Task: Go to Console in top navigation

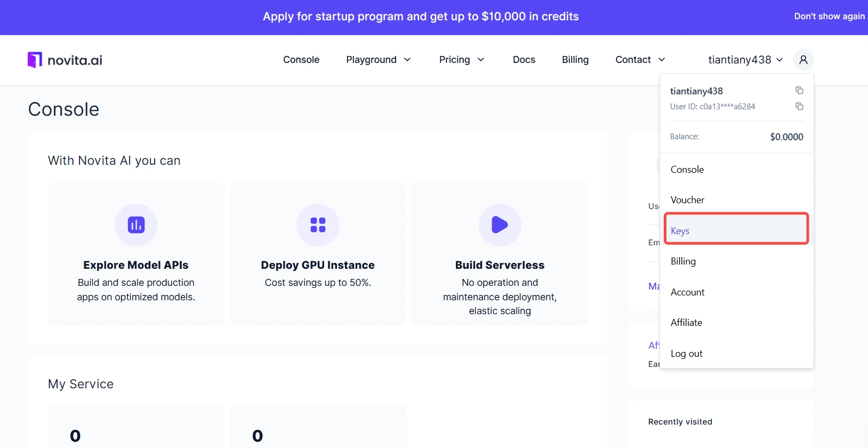Action: [301, 60]
